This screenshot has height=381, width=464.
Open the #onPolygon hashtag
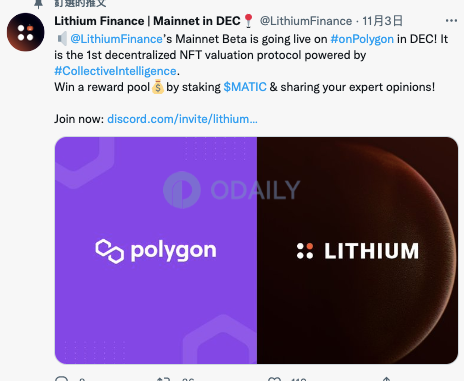[362, 39]
